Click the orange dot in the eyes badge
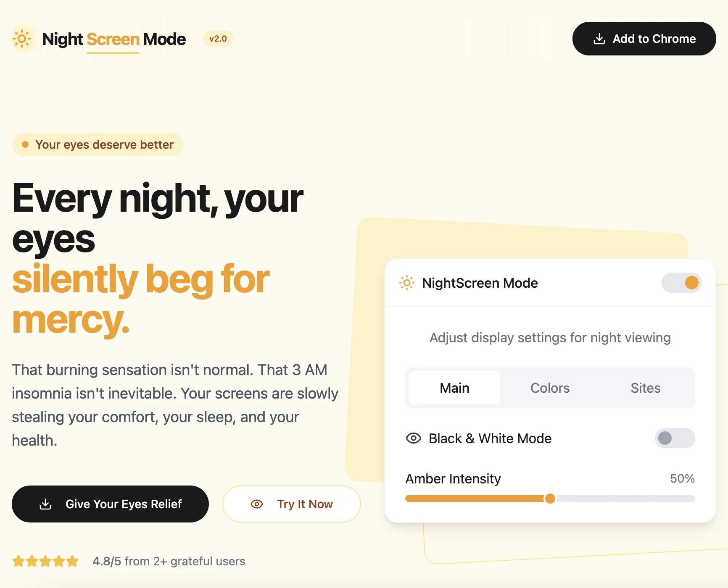The height and width of the screenshot is (588, 728). (x=25, y=144)
